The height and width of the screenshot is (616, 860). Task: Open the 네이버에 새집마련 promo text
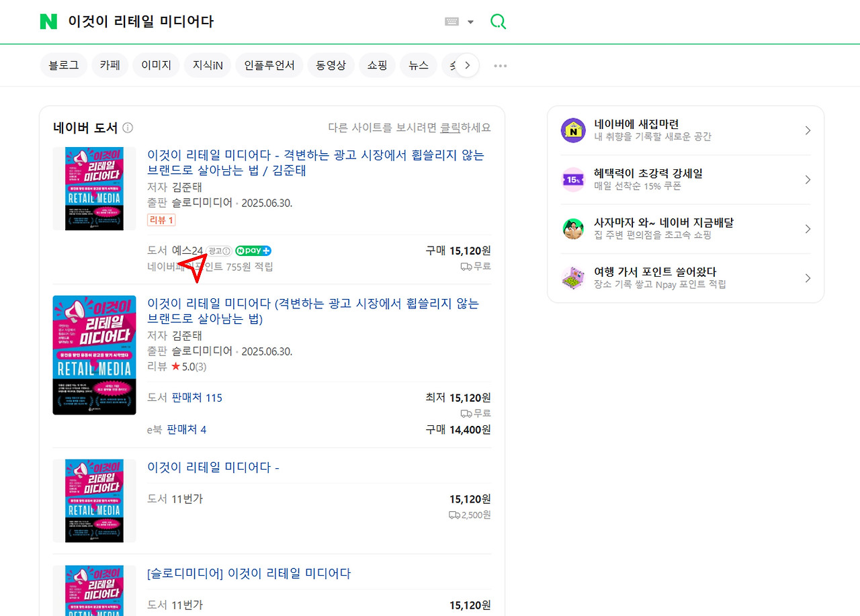pyautogui.click(x=653, y=130)
